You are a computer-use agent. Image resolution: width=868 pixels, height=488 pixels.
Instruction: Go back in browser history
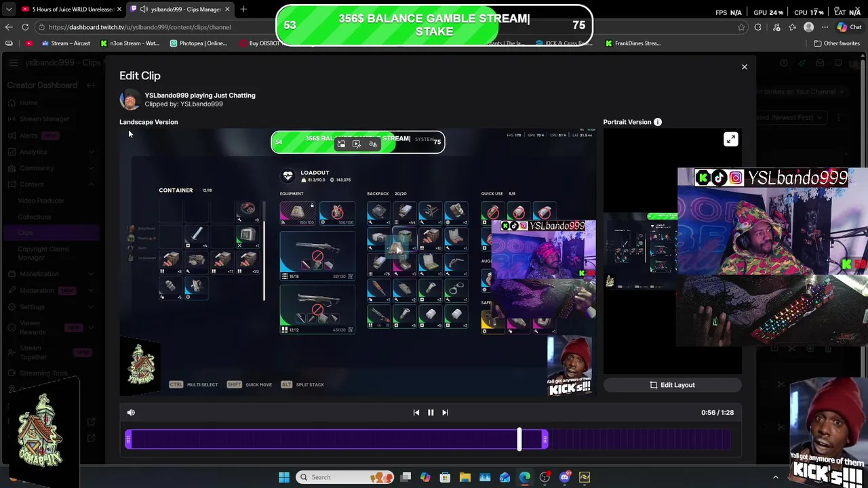(9, 27)
